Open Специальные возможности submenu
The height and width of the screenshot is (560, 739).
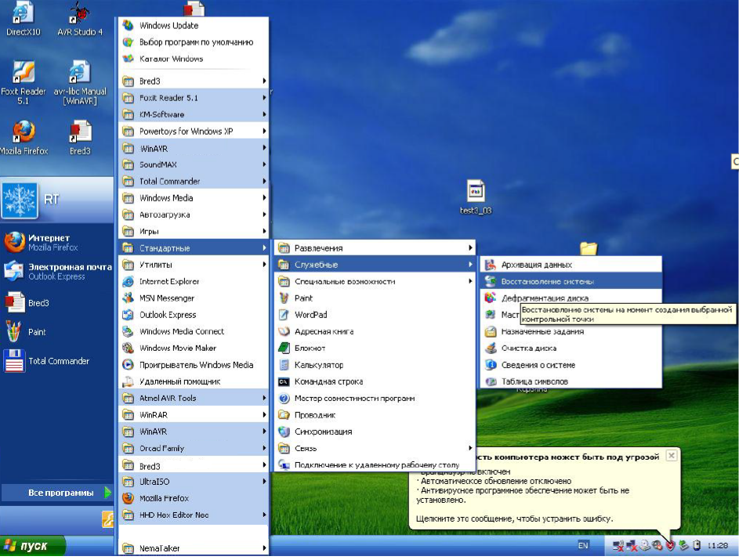(375, 281)
